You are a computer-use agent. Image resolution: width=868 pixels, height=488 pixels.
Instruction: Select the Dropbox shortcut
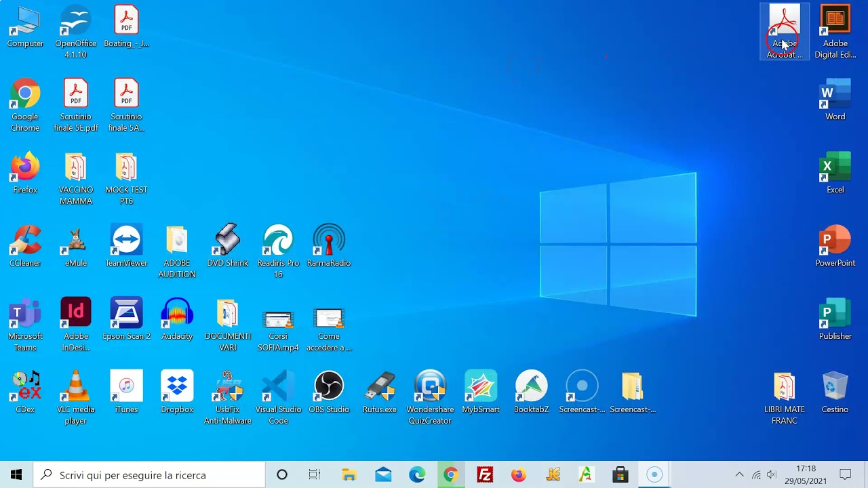click(x=177, y=393)
